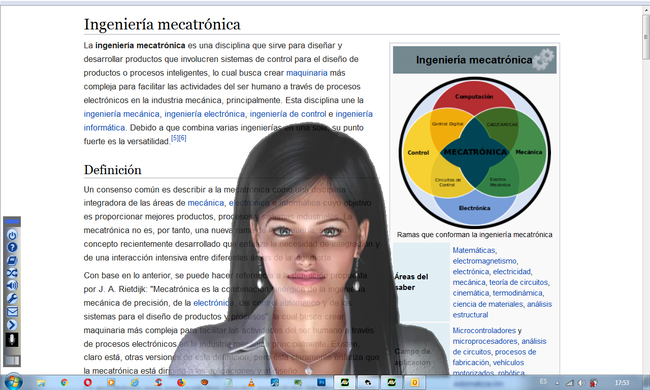Launch Firefox from the taskbar
This screenshot has height=390, width=650.
pyautogui.click(x=181, y=383)
